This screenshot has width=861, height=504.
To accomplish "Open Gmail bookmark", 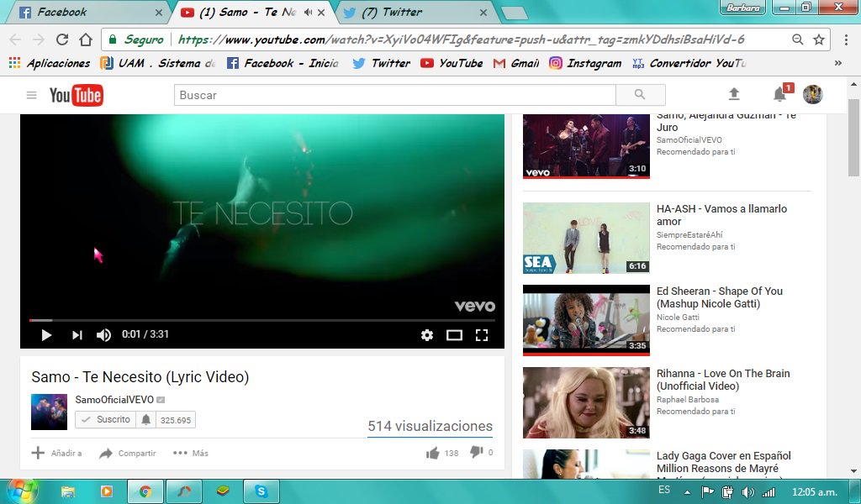I will click(516, 63).
